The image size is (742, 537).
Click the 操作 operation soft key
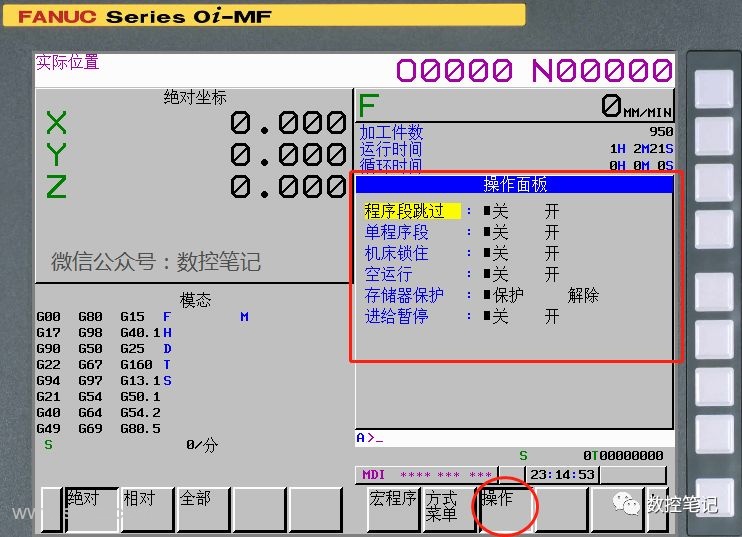504,509
